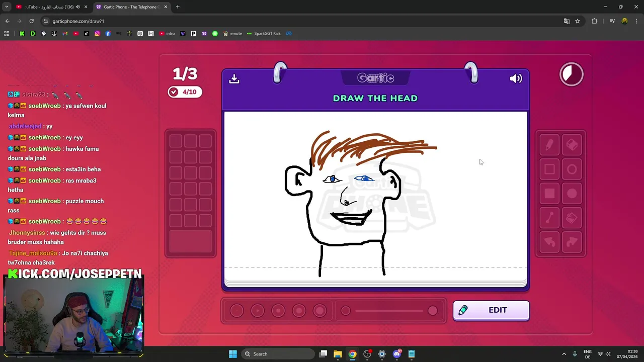Viewport: 644px width, 362px height.
Task: Select the largest brush size
Action: click(319, 311)
